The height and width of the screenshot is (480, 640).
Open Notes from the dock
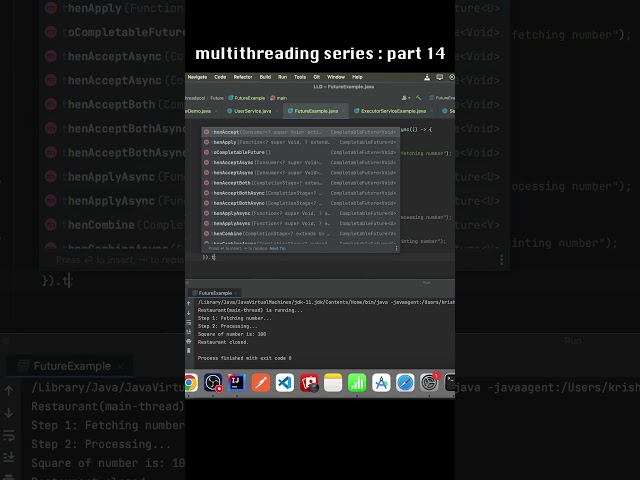tap(333, 383)
